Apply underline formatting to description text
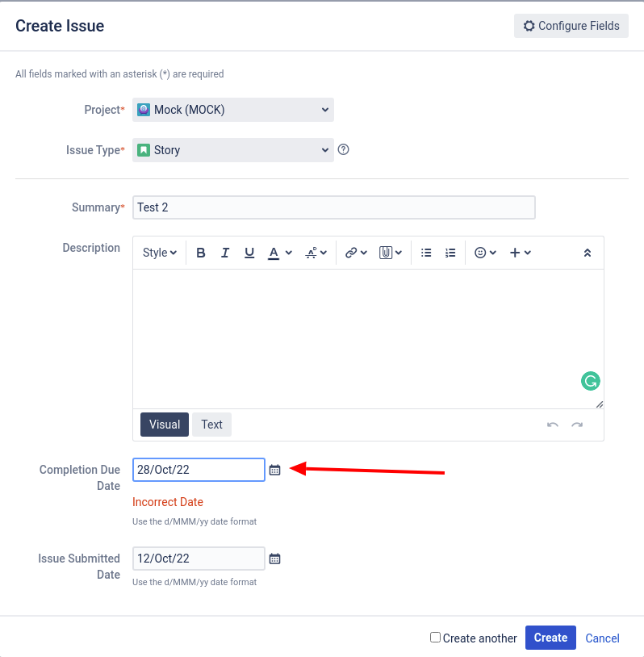 tap(249, 253)
